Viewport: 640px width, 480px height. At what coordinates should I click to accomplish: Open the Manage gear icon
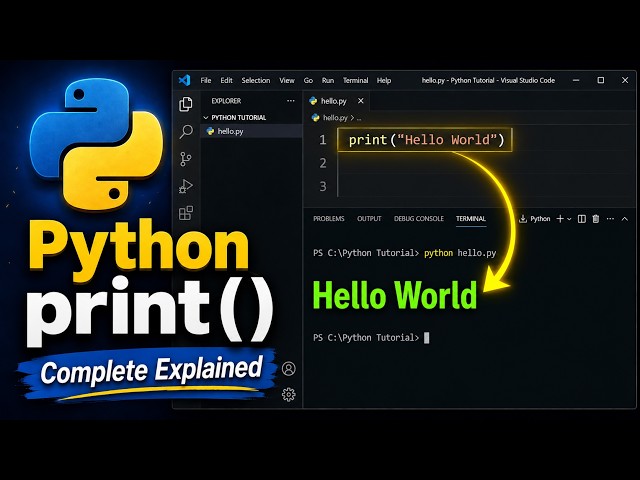tap(289, 394)
